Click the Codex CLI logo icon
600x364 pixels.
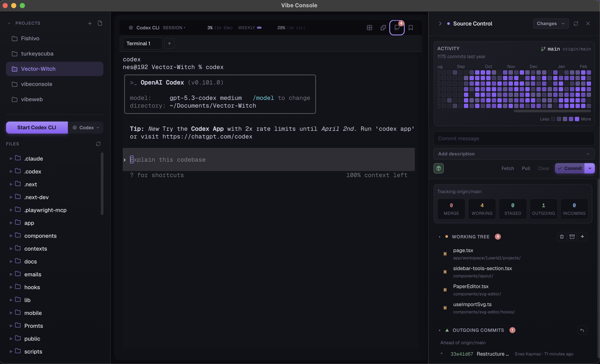click(x=131, y=28)
